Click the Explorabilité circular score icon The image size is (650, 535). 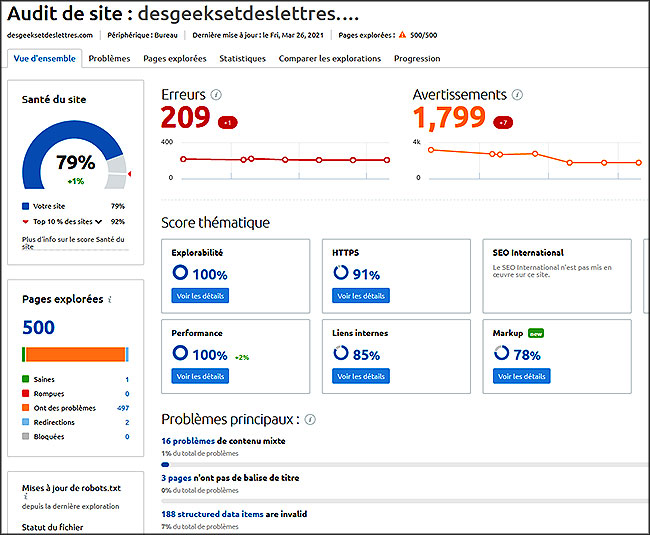click(180, 273)
